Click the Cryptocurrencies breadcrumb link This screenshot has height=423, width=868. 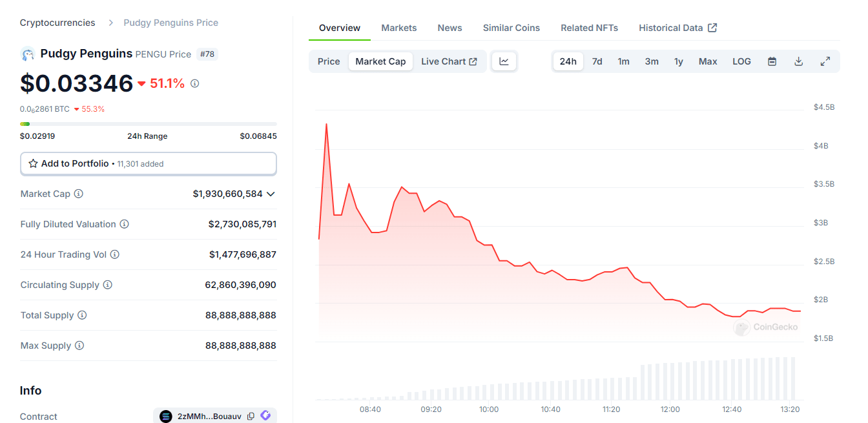tap(57, 22)
